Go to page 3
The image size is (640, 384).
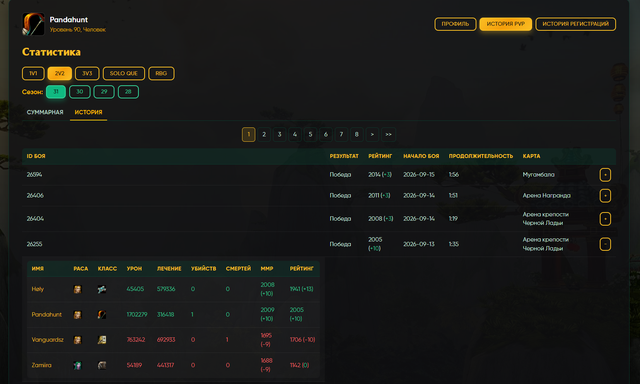pos(280,134)
